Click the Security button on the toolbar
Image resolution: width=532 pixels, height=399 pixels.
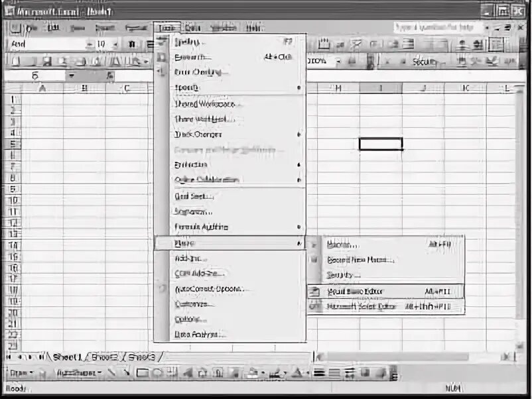click(425, 62)
